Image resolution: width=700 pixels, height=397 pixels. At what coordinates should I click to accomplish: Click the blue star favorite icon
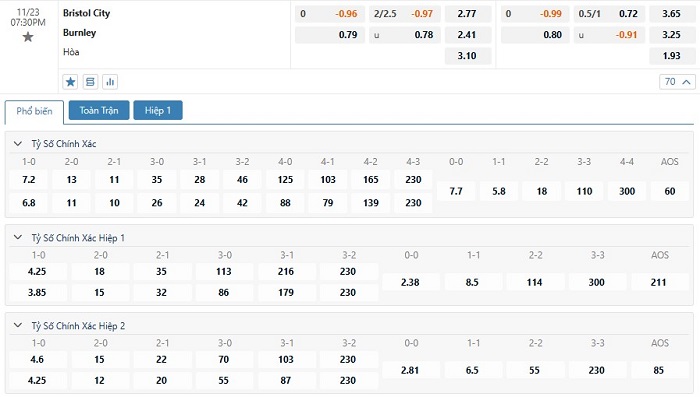[x=70, y=82]
